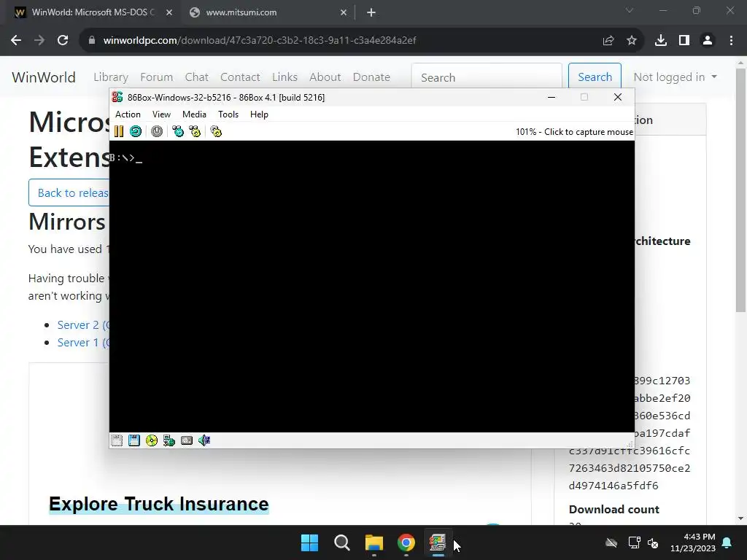The height and width of the screenshot is (560, 747).
Task: Open the Forum nav link
Action: 156,77
